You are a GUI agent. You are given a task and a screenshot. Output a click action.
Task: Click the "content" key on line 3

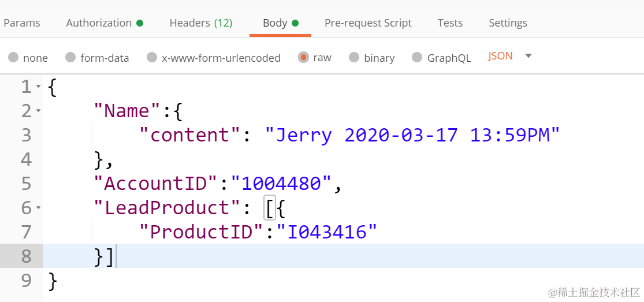pyautogui.click(x=190, y=135)
